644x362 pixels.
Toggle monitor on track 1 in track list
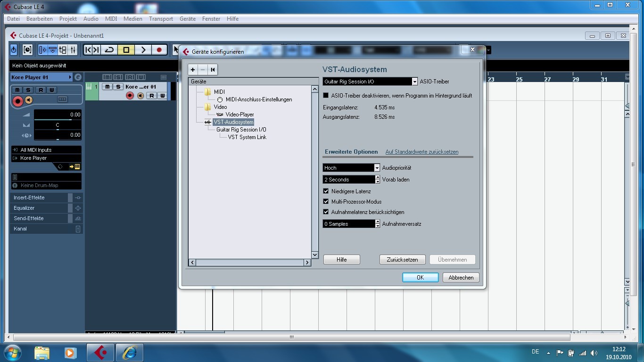[140, 96]
